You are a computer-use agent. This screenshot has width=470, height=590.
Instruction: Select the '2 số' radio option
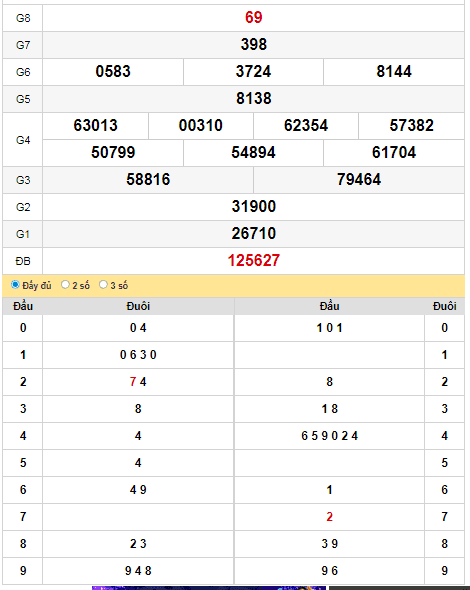click(x=65, y=285)
